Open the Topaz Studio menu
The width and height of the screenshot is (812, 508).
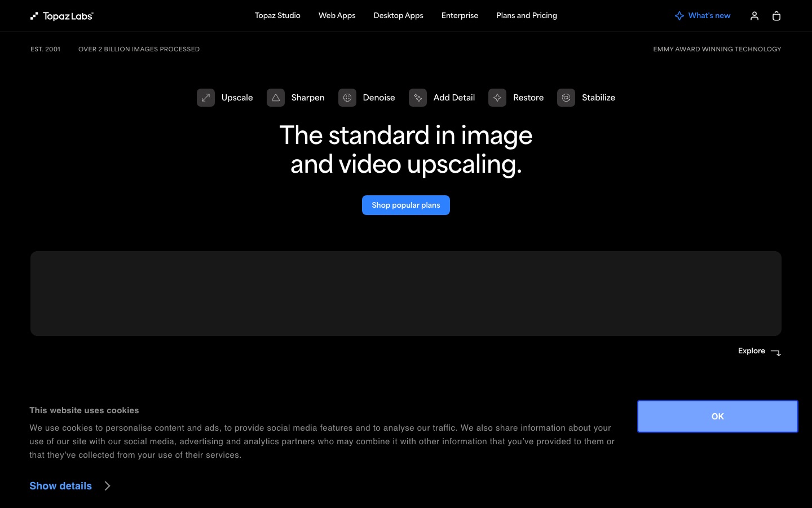(277, 16)
